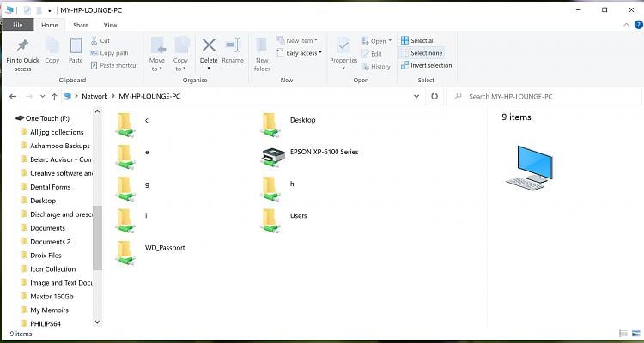Open the recent locations dropdown arrow

[x=42, y=96]
